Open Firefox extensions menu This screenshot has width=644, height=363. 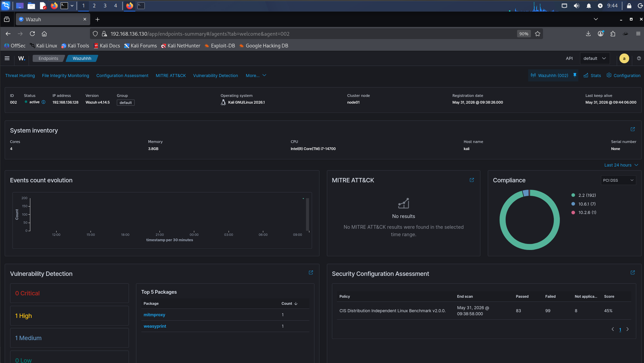coord(613,34)
